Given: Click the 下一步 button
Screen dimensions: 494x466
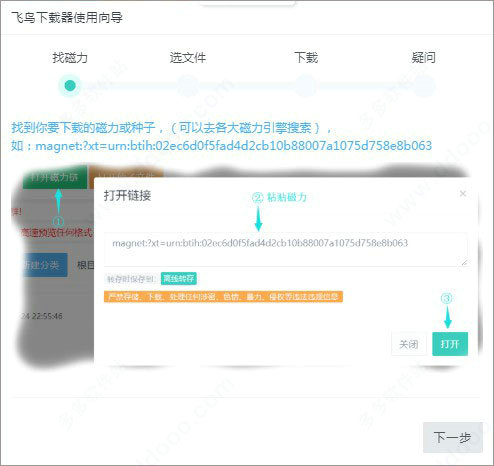Looking at the screenshot, I should [x=453, y=437].
